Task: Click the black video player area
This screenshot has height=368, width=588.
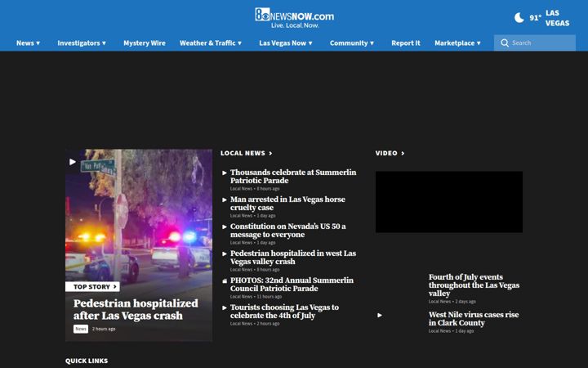Action: (x=449, y=202)
